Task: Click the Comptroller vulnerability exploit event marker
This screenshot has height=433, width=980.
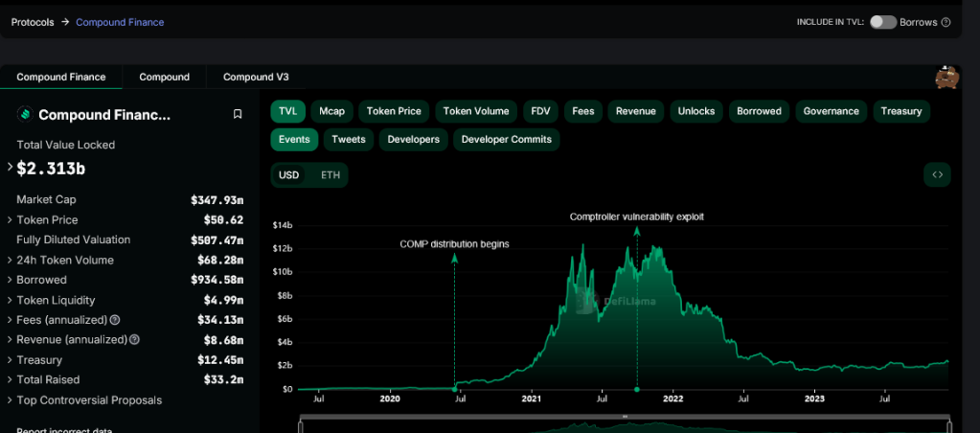Action: [637, 389]
